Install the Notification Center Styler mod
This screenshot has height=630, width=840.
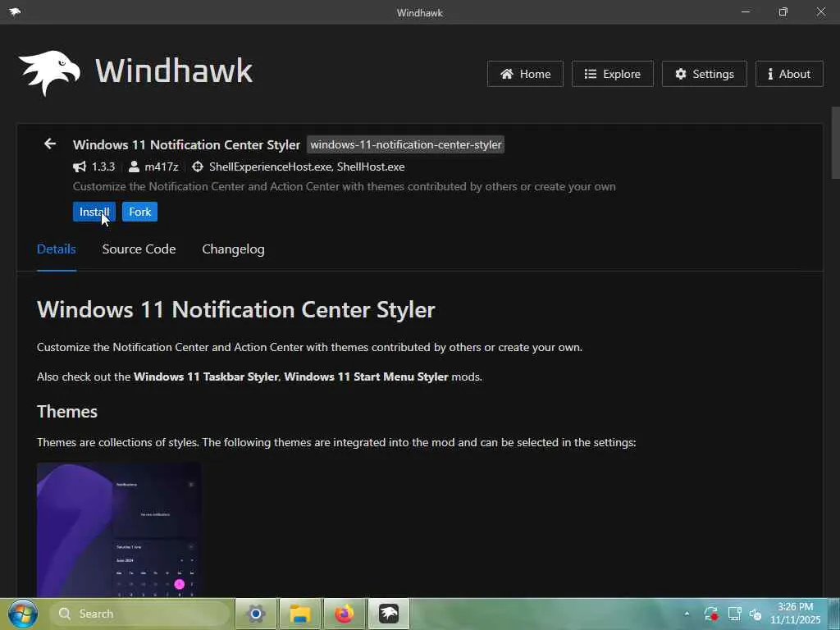94,212
